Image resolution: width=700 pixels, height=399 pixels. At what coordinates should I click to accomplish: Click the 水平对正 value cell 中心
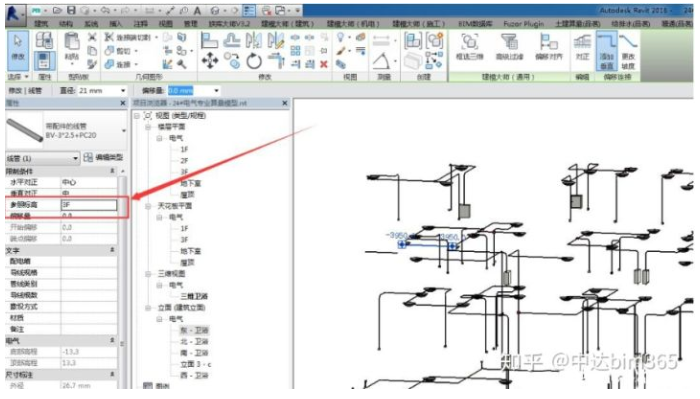(x=89, y=182)
